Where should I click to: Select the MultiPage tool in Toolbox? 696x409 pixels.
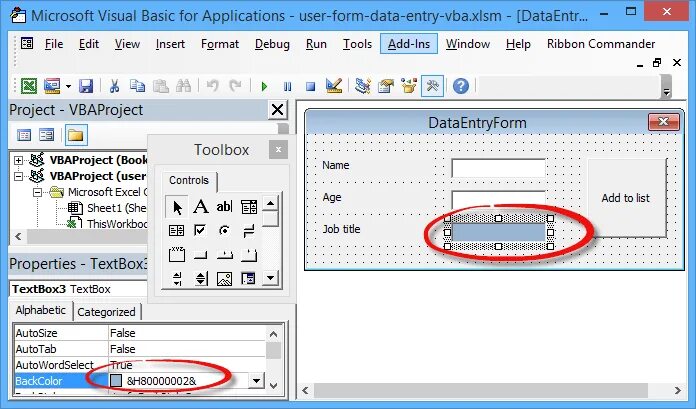click(249, 254)
